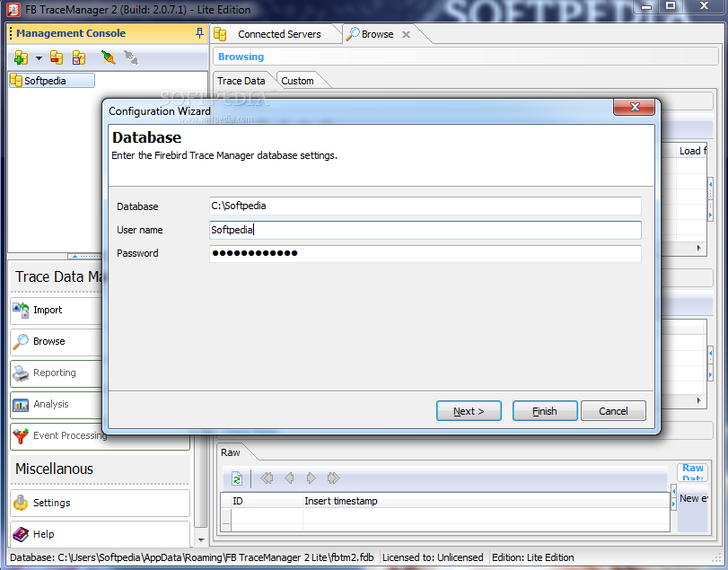This screenshot has height=570, width=728.
Task: Open the add server dropdown arrow
Action: (39, 58)
